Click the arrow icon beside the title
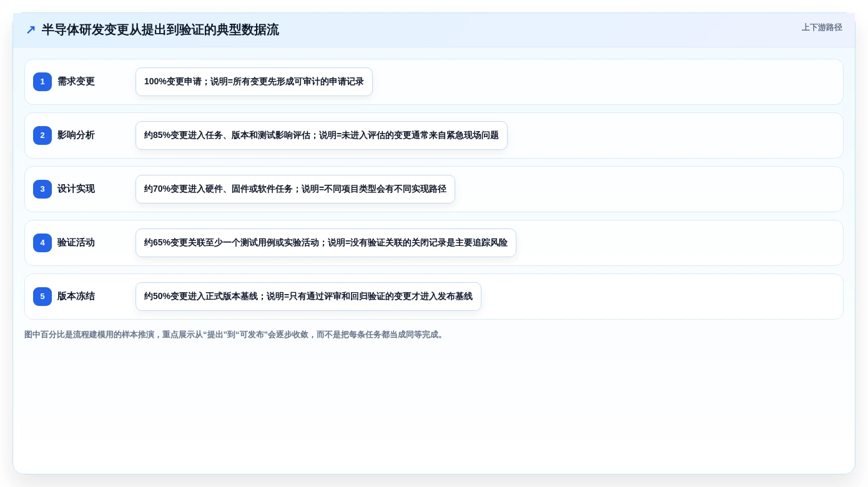 click(x=31, y=30)
